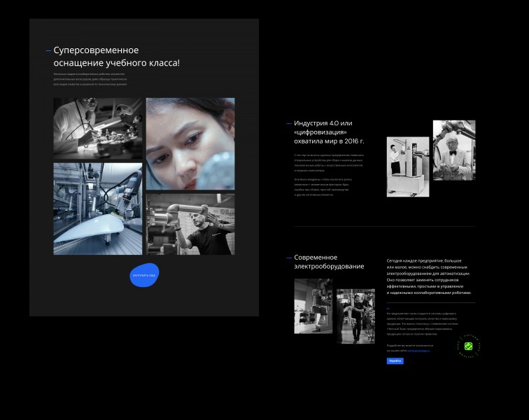Open vintage photo of man beside machine

tap(408, 167)
